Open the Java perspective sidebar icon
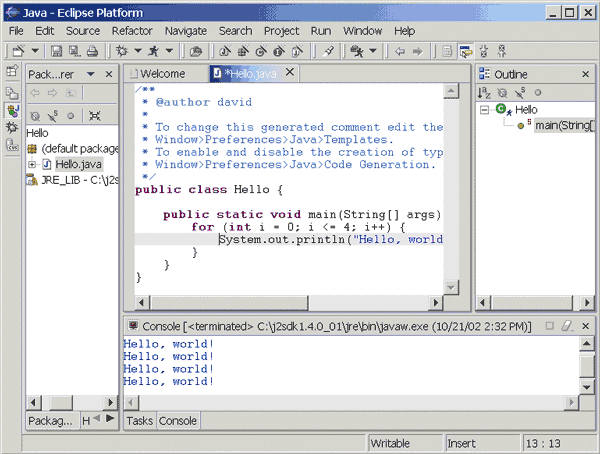This screenshot has height=454, width=600. tap(12, 111)
